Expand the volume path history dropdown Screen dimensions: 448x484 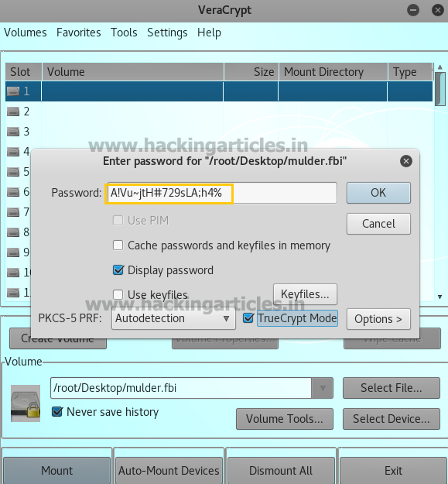point(322,388)
